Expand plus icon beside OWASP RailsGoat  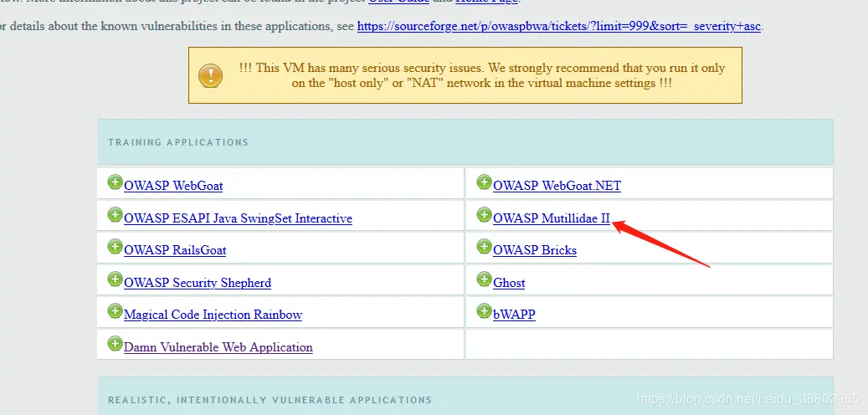(116, 247)
